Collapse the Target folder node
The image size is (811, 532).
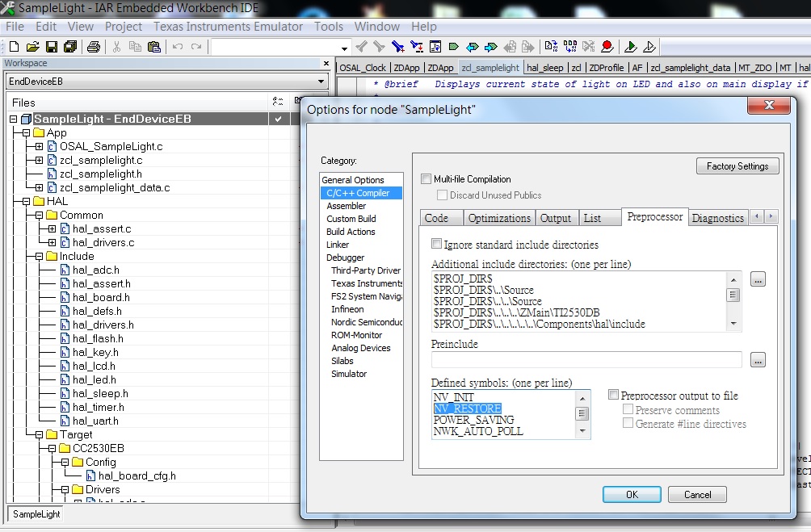[39, 435]
